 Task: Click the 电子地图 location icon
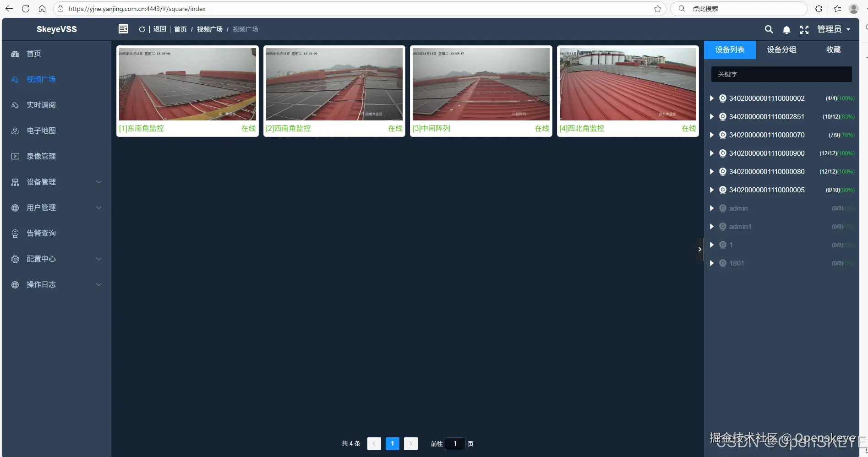click(15, 131)
